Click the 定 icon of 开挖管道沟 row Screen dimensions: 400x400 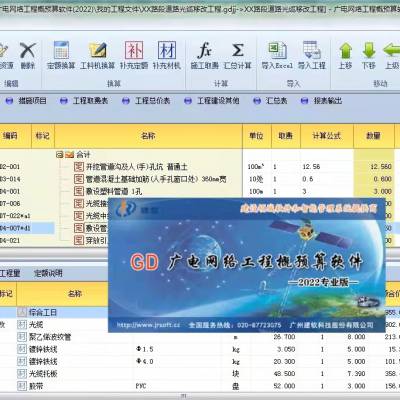(x=79, y=167)
